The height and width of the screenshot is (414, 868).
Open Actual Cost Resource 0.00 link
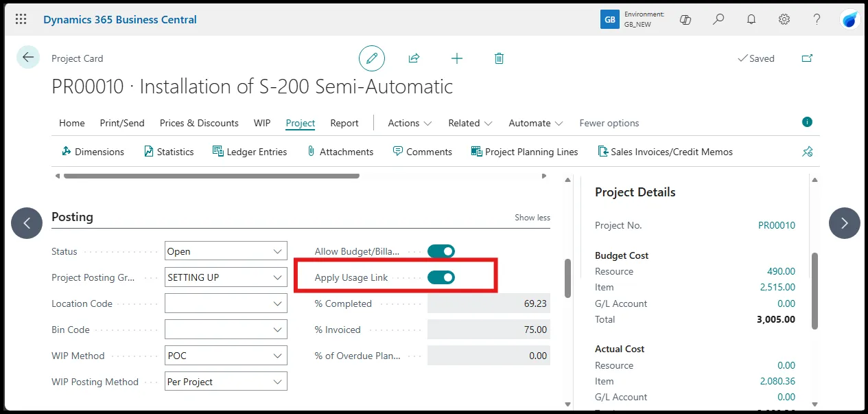pyautogui.click(x=787, y=365)
